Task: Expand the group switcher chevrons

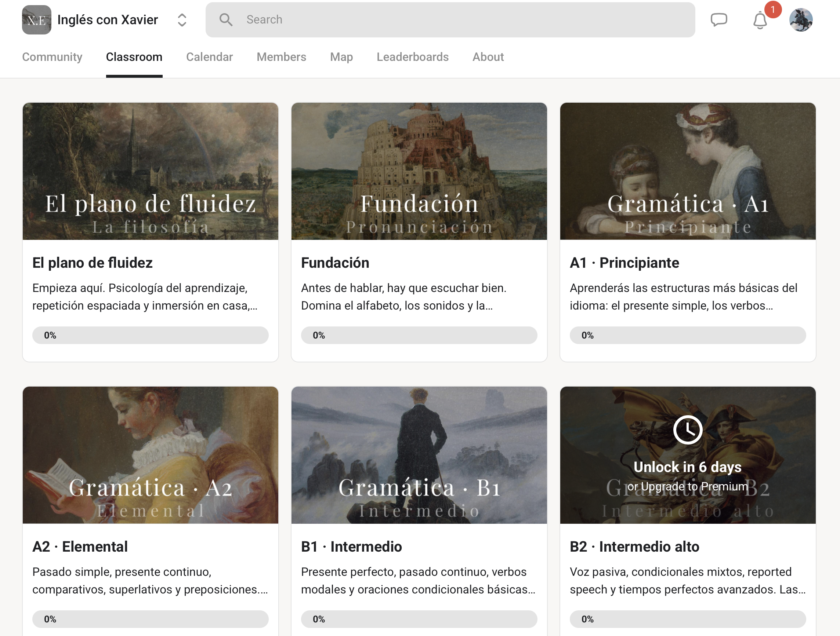Action: point(182,20)
